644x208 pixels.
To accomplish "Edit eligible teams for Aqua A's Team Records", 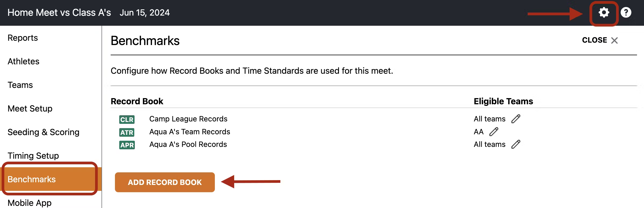I will (x=494, y=132).
